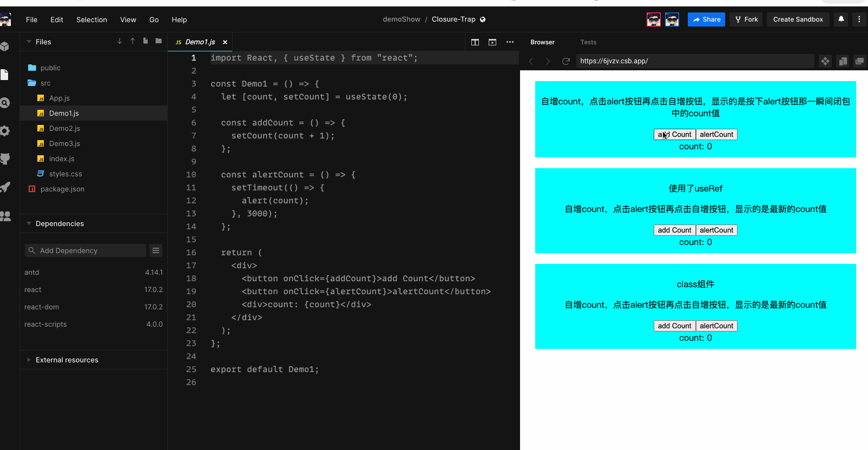Click the blue-bordered user avatar
The width and height of the screenshot is (868, 450).
(x=672, y=20)
